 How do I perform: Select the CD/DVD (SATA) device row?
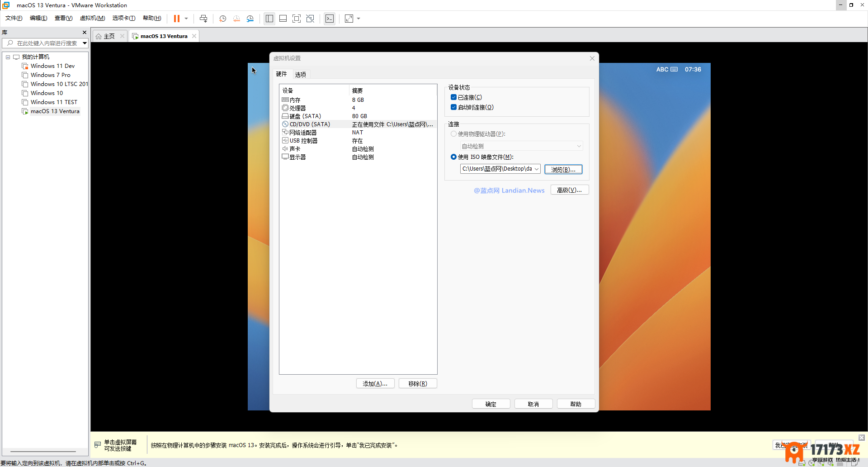click(358, 124)
